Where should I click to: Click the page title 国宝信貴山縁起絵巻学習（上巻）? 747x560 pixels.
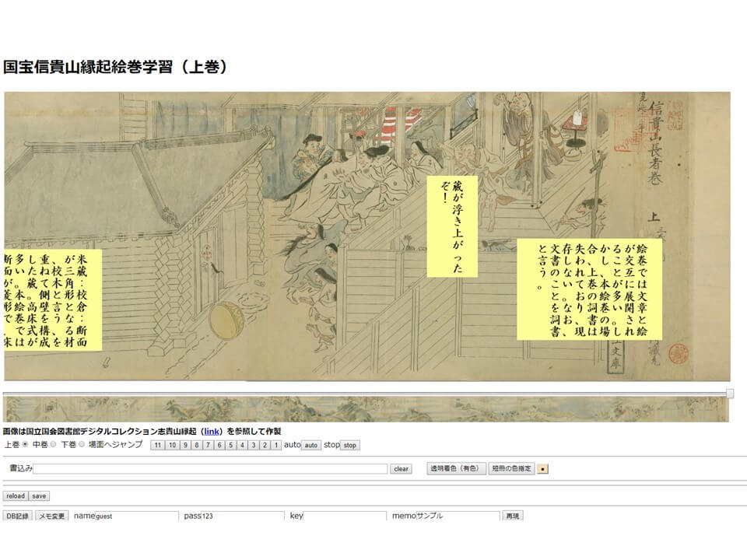[x=115, y=67]
